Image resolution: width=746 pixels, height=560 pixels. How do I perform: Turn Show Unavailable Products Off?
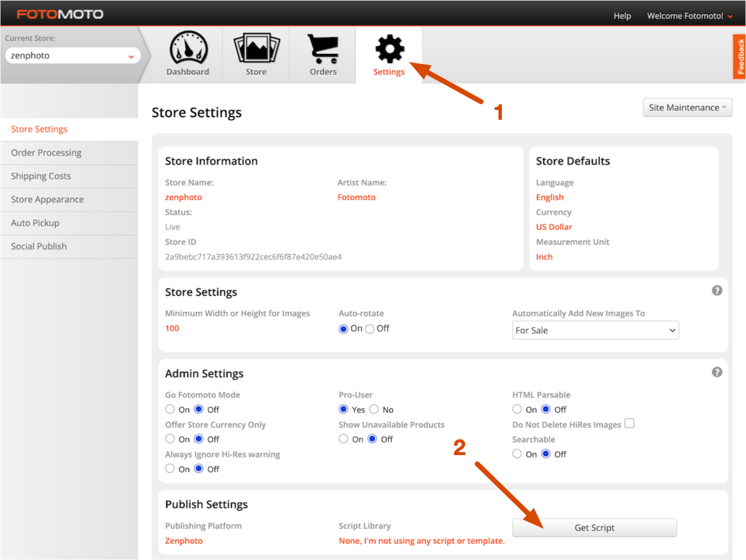click(x=372, y=439)
